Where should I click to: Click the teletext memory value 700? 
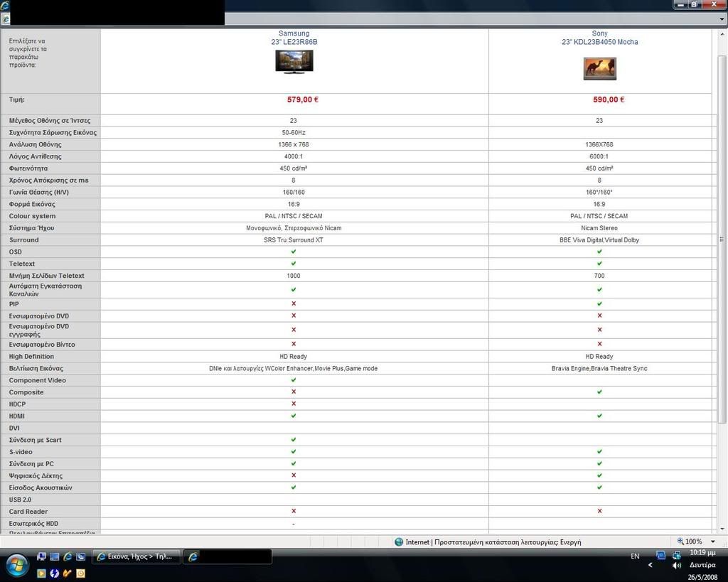coord(599,276)
